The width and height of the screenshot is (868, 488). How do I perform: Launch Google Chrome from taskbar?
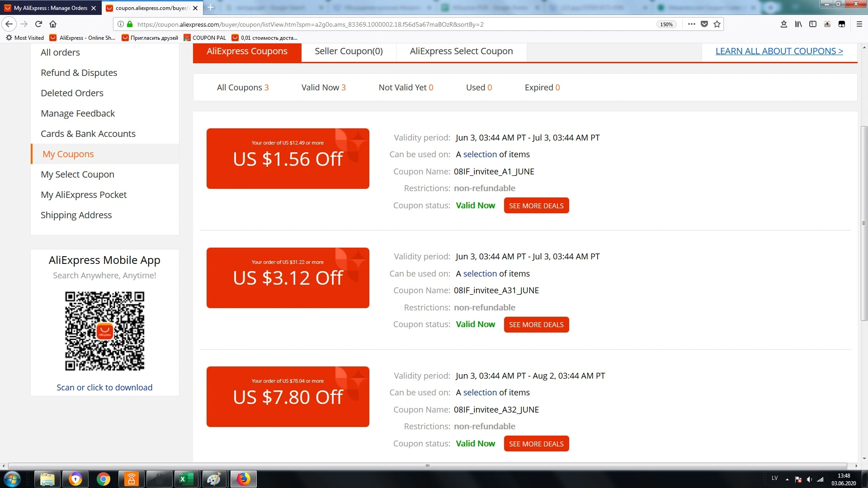click(x=104, y=479)
